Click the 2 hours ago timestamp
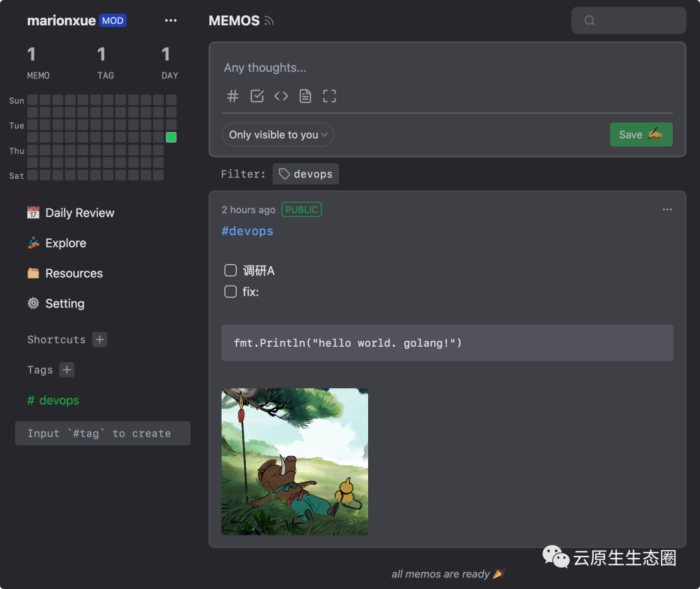This screenshot has height=589, width=700. (248, 210)
